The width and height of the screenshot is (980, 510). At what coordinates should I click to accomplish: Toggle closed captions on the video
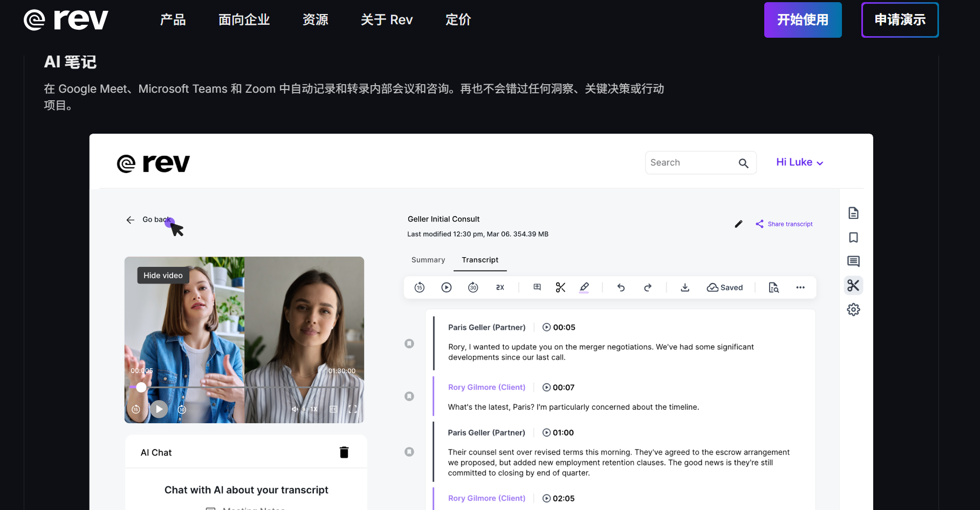click(x=333, y=409)
